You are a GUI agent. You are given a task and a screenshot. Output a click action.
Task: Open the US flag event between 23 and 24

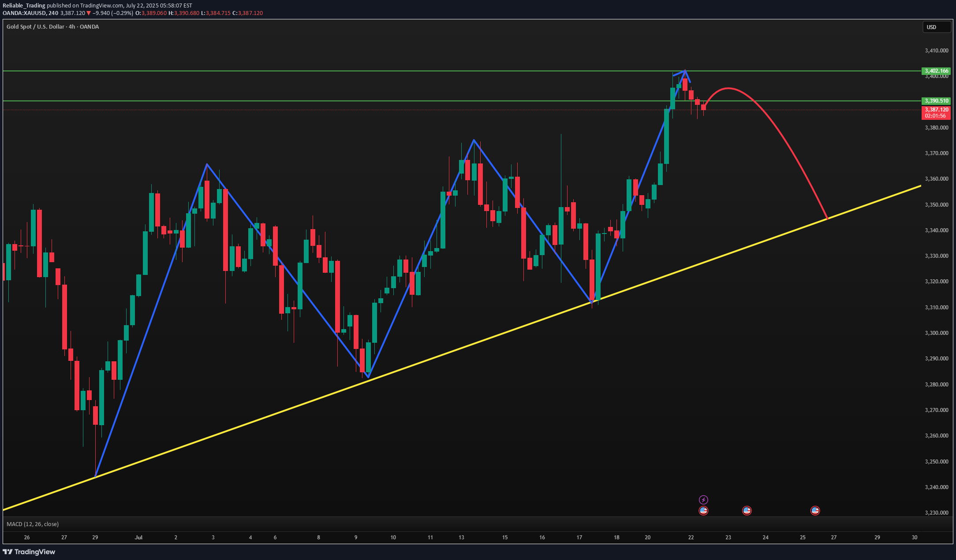click(x=747, y=511)
